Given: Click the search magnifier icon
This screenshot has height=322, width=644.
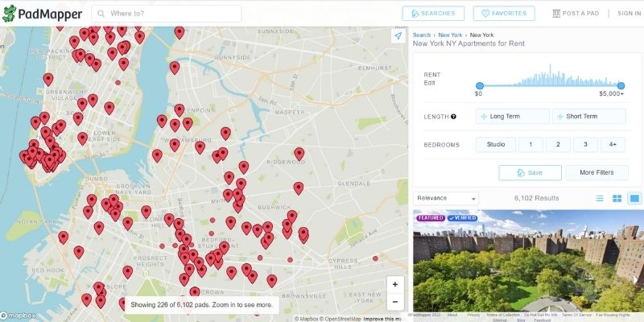Looking at the screenshot, I should (x=101, y=14).
